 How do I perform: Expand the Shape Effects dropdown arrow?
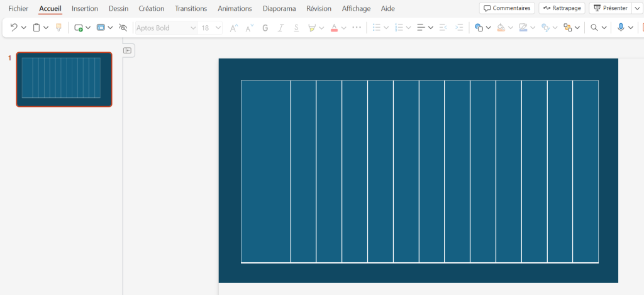click(555, 28)
